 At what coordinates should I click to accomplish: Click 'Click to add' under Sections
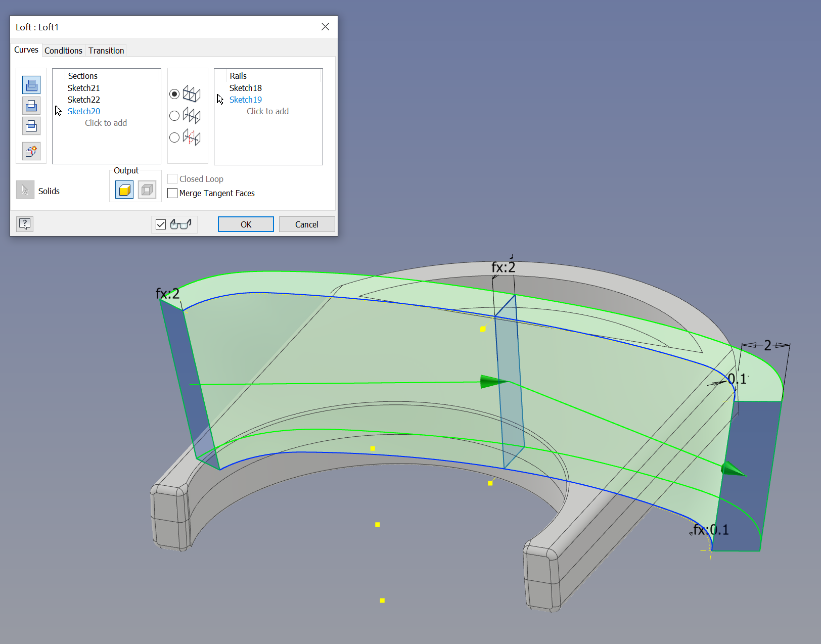coord(106,123)
